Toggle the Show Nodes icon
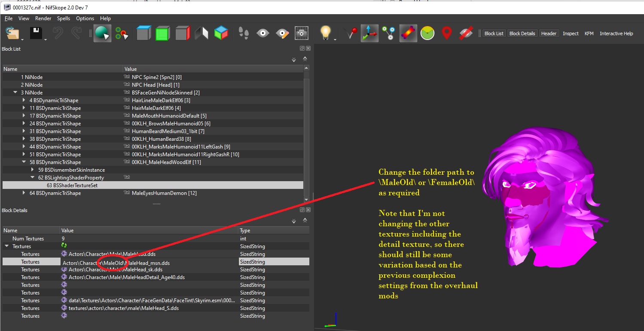Screen dimensions: 644x331 (x=389, y=33)
